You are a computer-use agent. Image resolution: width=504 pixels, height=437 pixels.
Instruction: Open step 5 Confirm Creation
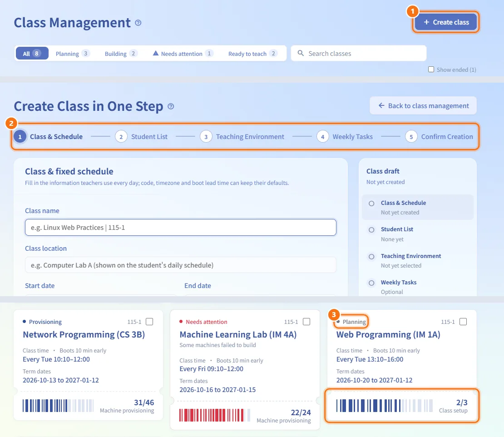point(439,137)
